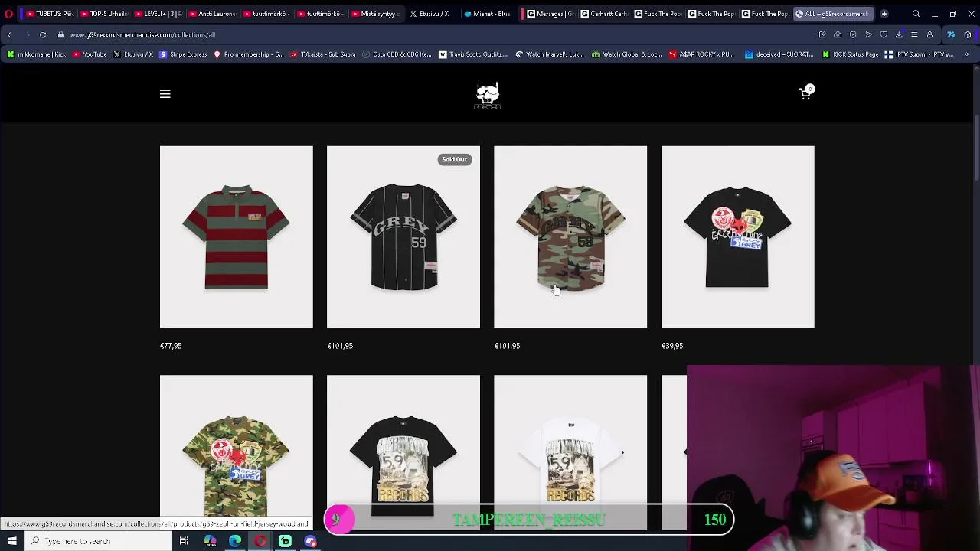The image size is (980, 551).
Task: Open the Stripe Express bookmark
Action: pyautogui.click(x=182, y=54)
